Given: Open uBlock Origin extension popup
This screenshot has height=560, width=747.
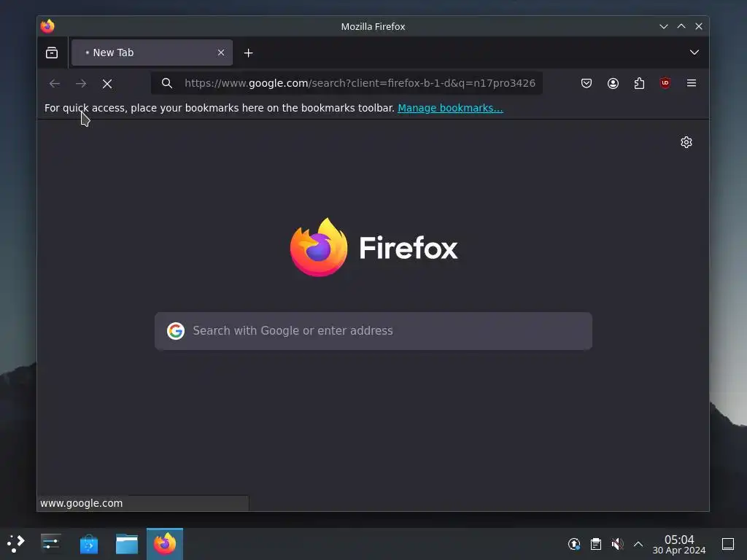Looking at the screenshot, I should click(x=665, y=83).
